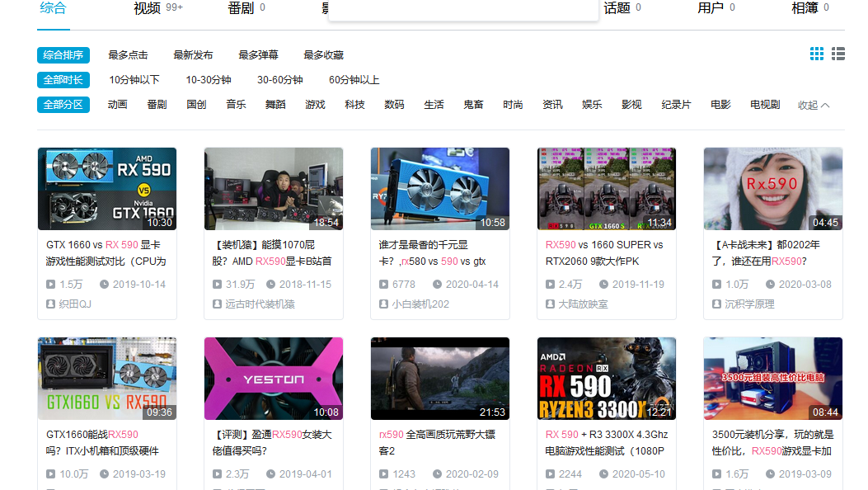868x490 pixels.
Task: Filter by 影视 category
Action: pyautogui.click(x=631, y=104)
